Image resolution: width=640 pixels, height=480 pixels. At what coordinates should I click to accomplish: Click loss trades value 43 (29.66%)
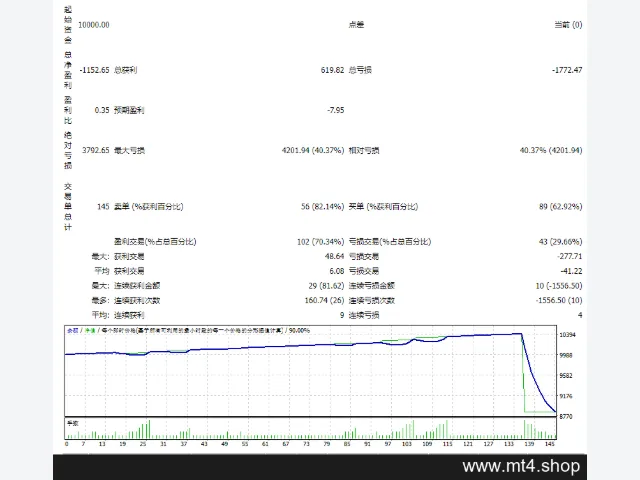tap(560, 242)
